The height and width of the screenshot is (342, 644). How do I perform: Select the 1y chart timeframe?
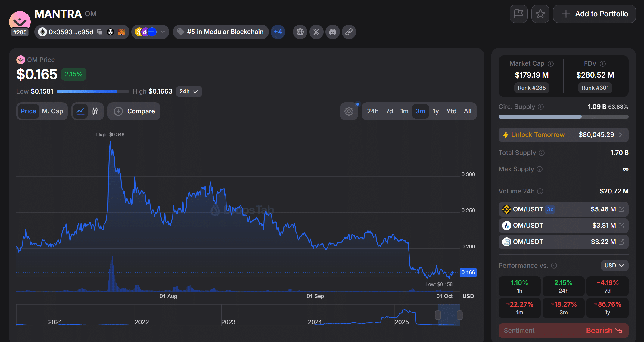pos(436,111)
